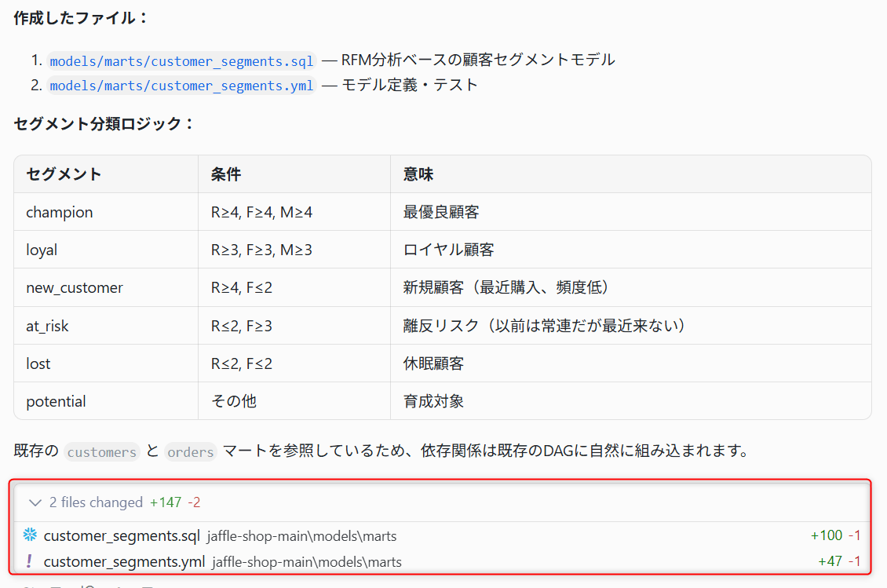Open customer_segments.yml in the changed files list
The height and width of the screenshot is (588, 887).
click(125, 561)
